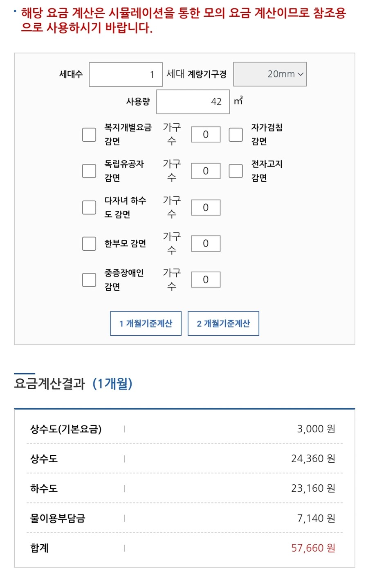Select 가구수 field for 독립유공자 감면
Viewport: 368px width, 588px height.
coord(206,171)
